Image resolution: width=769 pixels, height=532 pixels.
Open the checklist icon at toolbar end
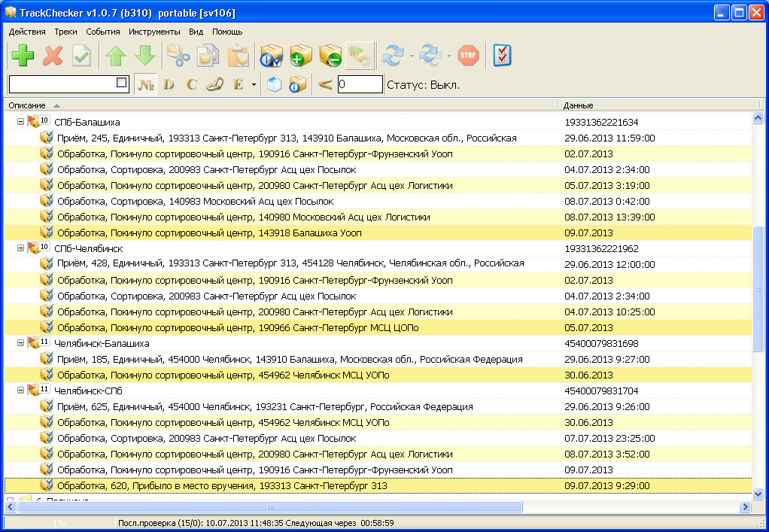coord(502,56)
